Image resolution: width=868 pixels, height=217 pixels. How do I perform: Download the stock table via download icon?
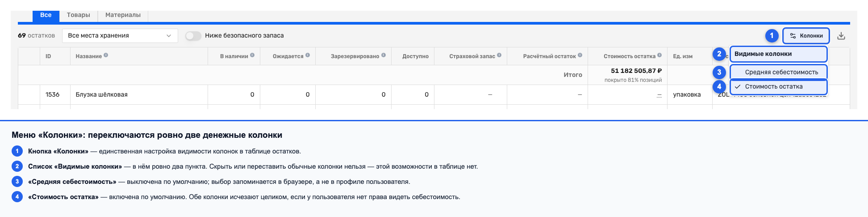pyautogui.click(x=841, y=36)
